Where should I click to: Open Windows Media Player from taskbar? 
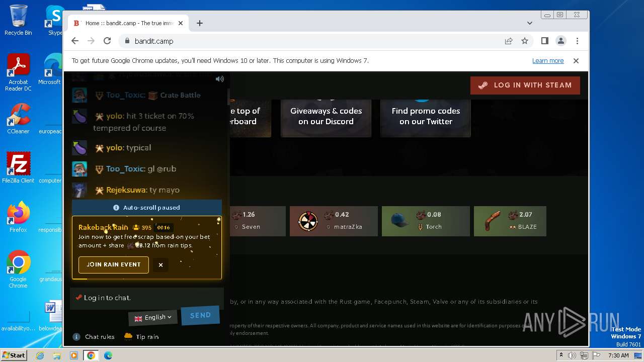tap(74, 355)
